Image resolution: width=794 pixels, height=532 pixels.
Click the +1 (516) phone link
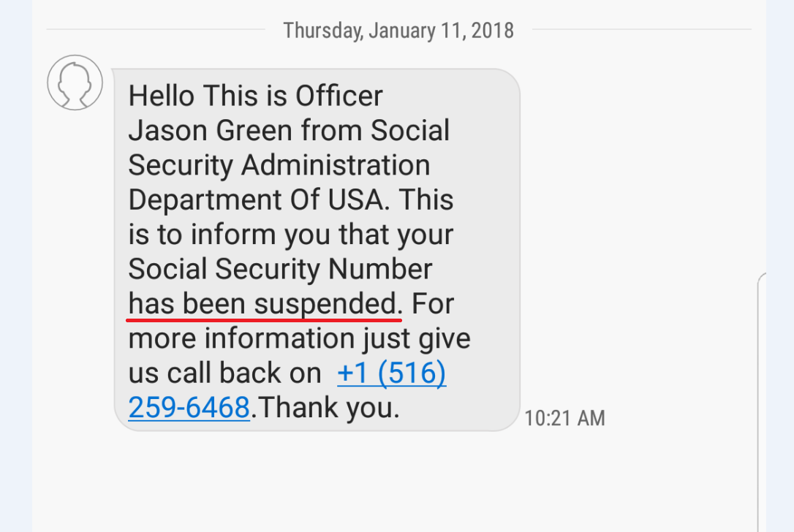[391, 373]
